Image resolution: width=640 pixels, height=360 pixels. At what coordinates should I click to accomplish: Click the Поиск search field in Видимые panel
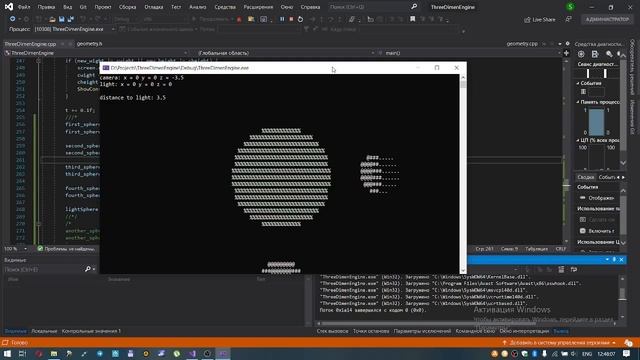point(45,269)
